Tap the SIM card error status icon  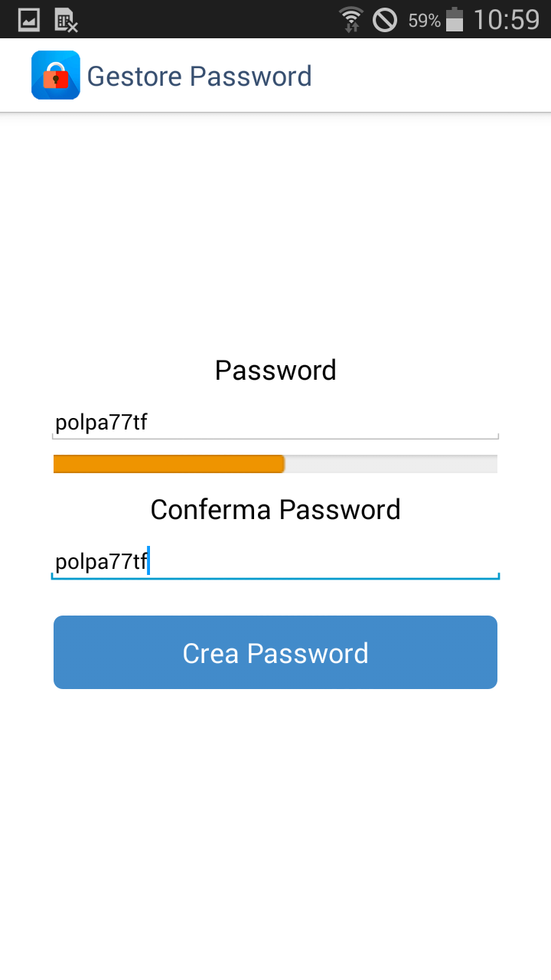click(x=67, y=20)
